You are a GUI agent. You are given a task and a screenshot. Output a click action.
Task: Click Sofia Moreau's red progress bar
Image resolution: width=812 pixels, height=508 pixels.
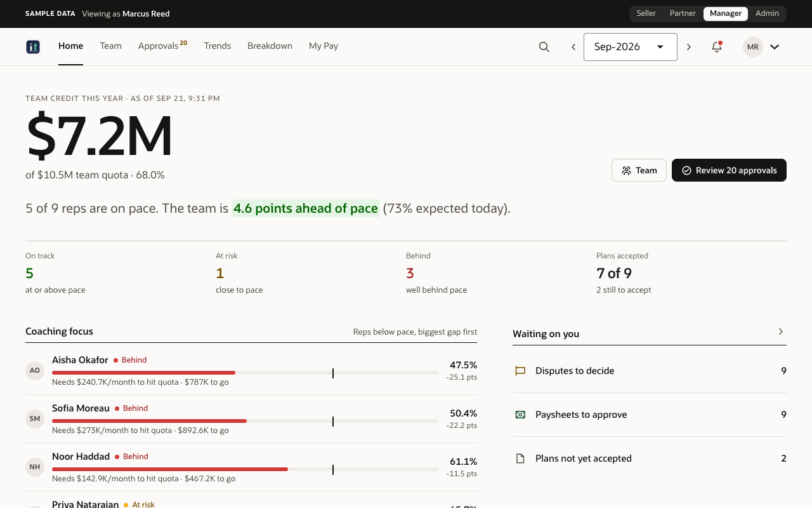pos(149,421)
